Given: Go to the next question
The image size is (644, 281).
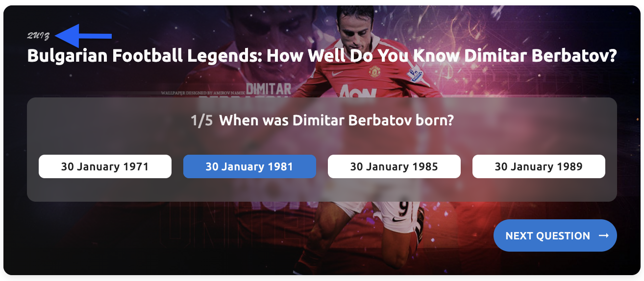Looking at the screenshot, I should pyautogui.click(x=555, y=236).
